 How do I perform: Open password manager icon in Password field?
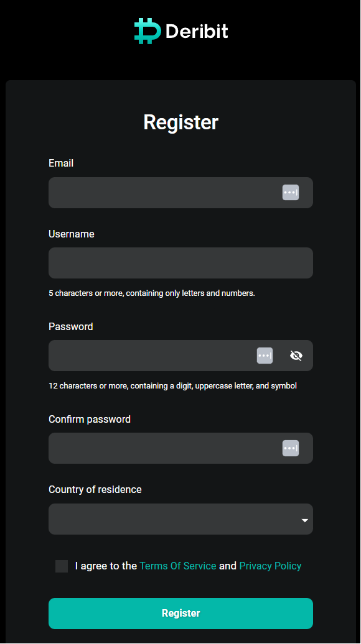click(265, 356)
